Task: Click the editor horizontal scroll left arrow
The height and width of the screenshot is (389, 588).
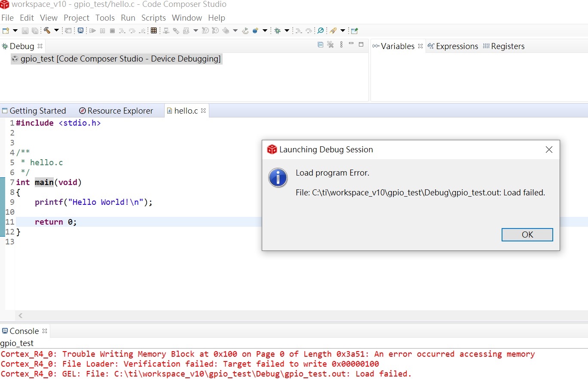Action: coord(20,315)
